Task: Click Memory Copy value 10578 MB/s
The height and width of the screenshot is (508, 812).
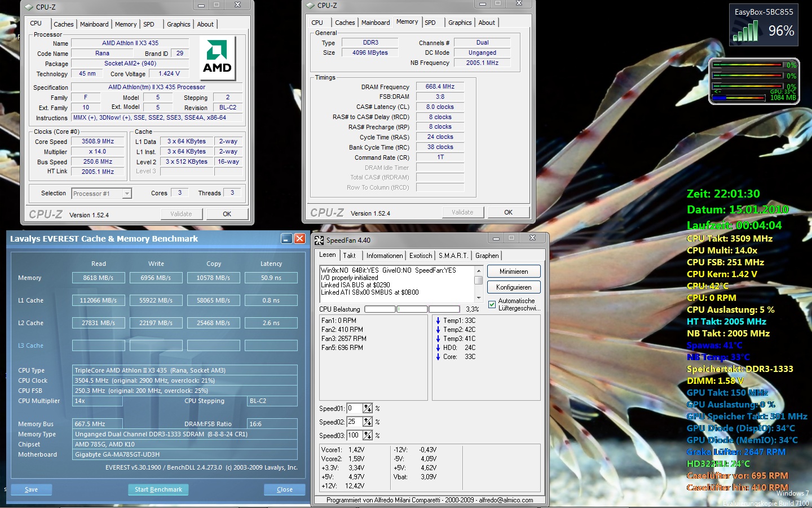Action: [213, 278]
